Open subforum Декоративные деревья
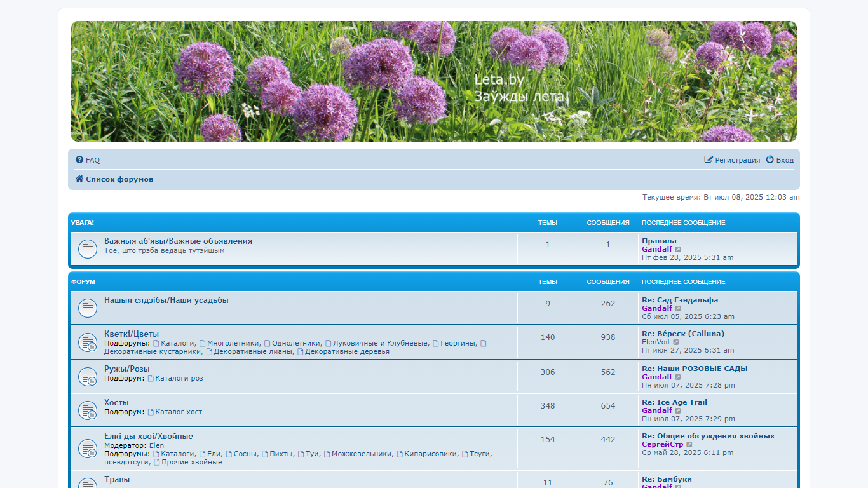 [x=348, y=352]
